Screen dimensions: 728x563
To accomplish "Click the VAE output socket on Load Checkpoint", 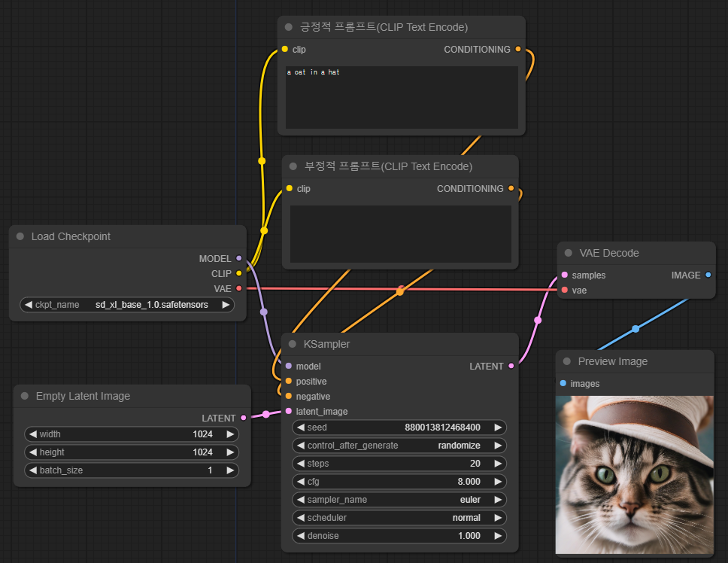I will [238, 288].
